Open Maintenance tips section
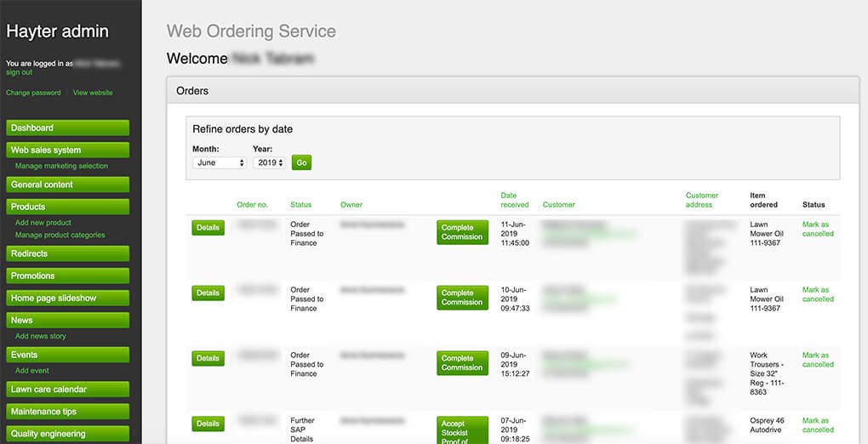This screenshot has width=868, height=444. [67, 412]
